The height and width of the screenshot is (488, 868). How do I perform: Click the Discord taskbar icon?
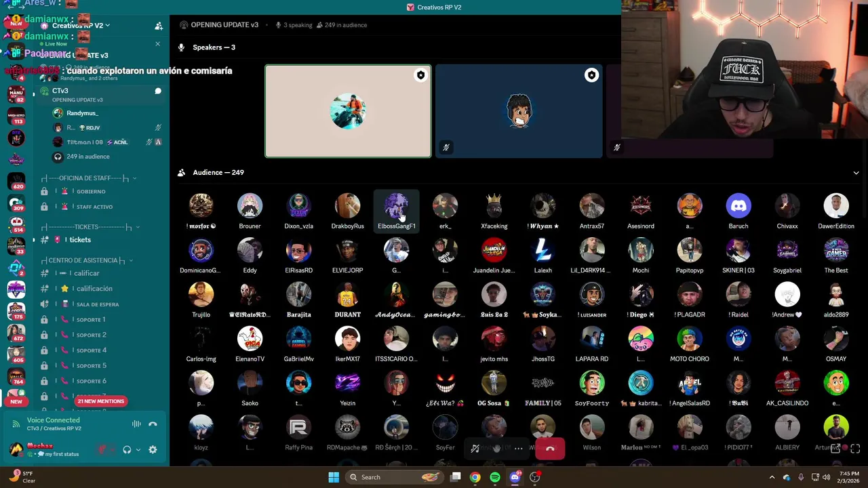[x=515, y=477]
